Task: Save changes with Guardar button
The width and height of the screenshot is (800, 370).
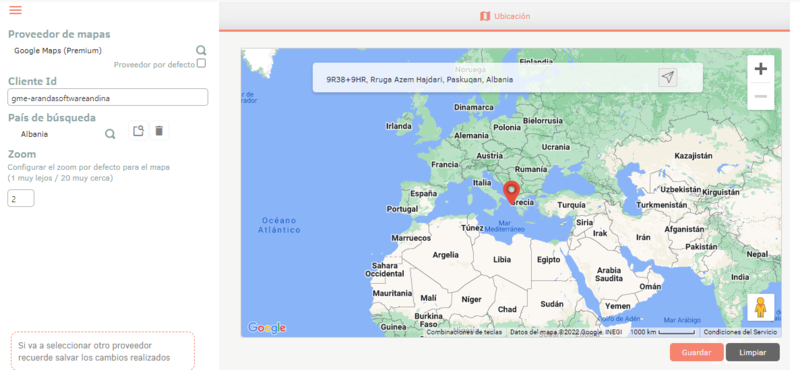Action: pyautogui.click(x=696, y=352)
